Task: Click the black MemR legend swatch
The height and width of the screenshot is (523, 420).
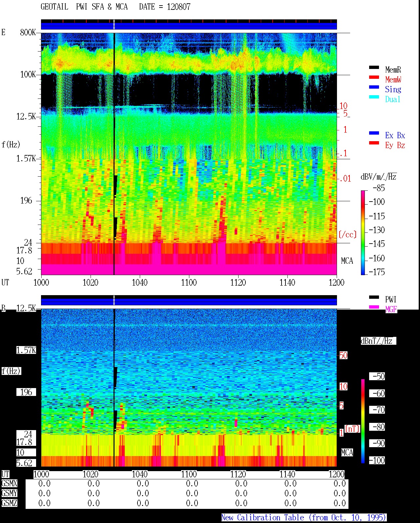Action: (x=374, y=67)
